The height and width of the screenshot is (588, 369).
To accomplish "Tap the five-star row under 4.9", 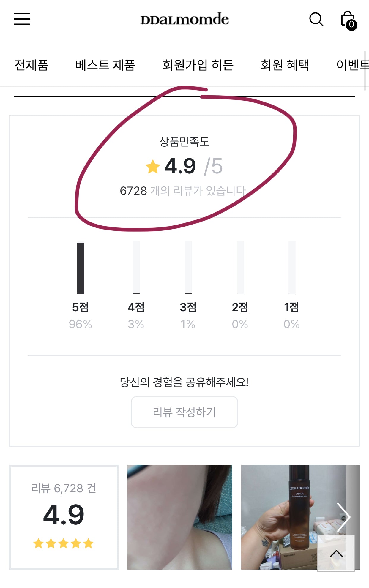I will (x=63, y=543).
